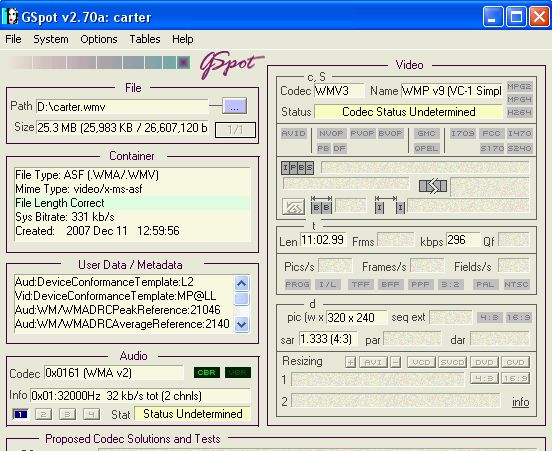The image size is (552, 451).
Task: Click the MPG4 indicator
Action: pos(519,100)
